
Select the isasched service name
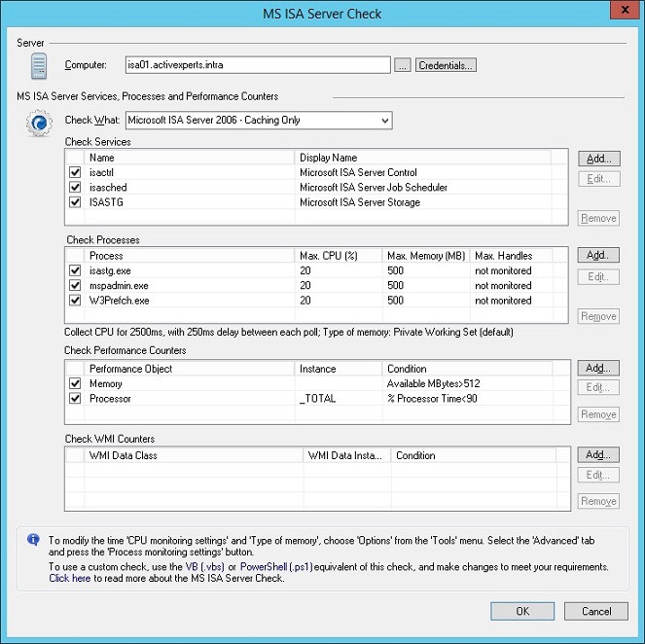pos(108,187)
